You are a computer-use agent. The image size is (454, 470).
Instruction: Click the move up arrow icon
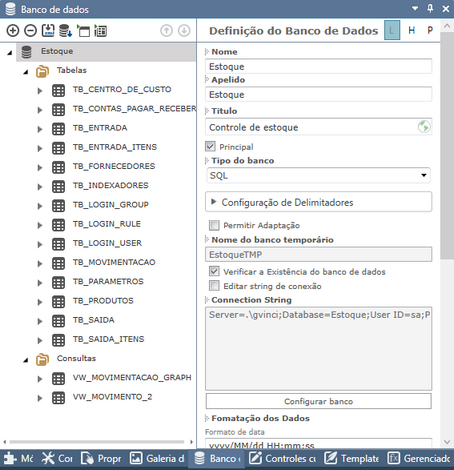tap(166, 31)
